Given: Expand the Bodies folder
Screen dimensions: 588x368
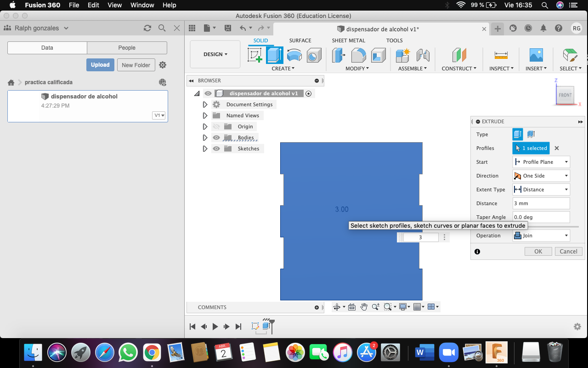Looking at the screenshot, I should pos(205,138).
